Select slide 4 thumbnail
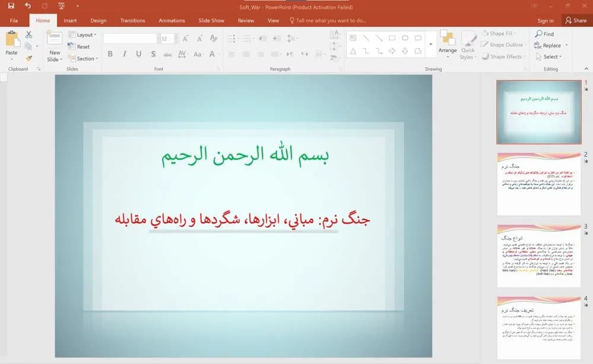593x364 pixels. pos(538,327)
